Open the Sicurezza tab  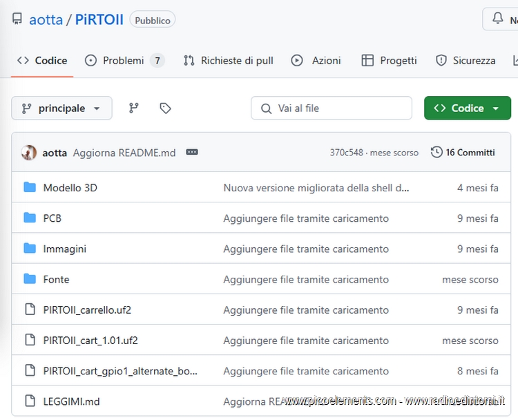(466, 61)
